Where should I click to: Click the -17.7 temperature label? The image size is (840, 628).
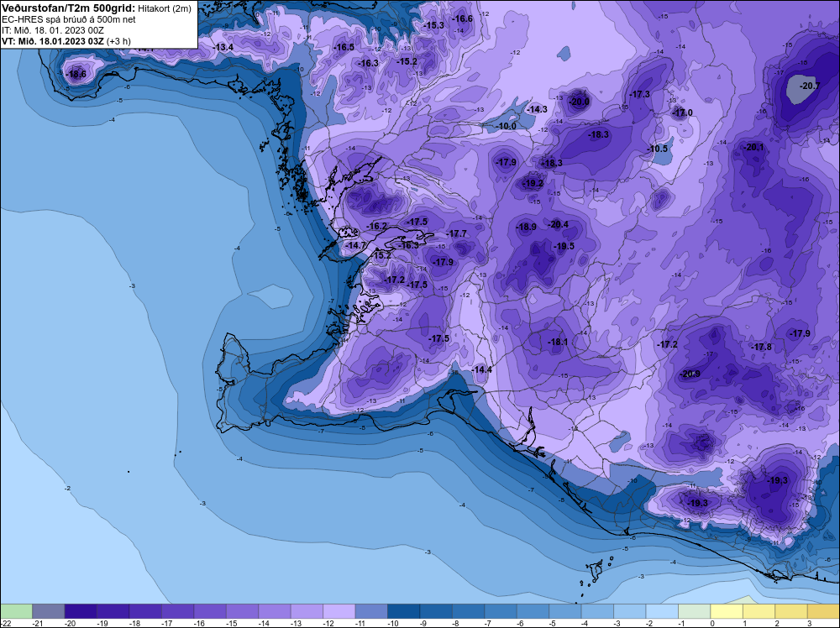pyautogui.click(x=457, y=233)
